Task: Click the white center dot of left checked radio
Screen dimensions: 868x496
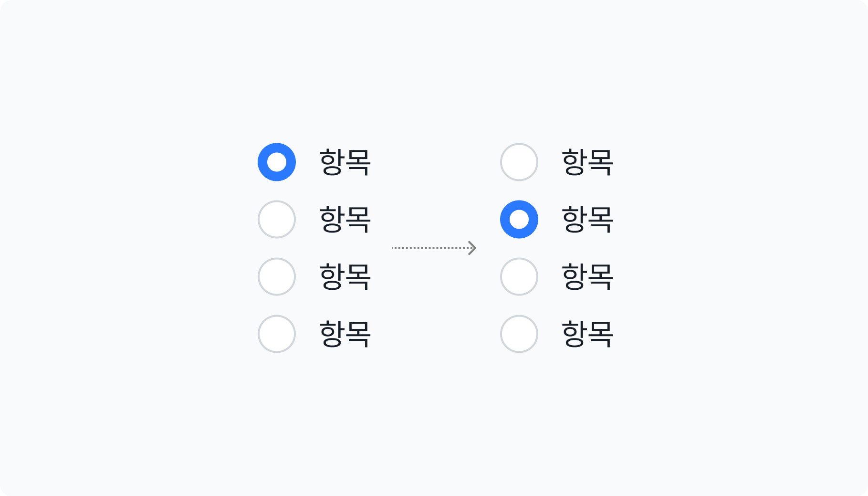Action: 277,162
